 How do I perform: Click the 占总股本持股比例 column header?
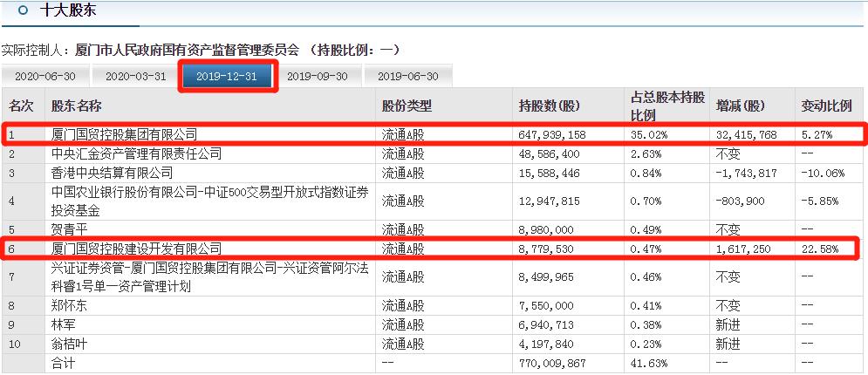pyautogui.click(x=667, y=106)
